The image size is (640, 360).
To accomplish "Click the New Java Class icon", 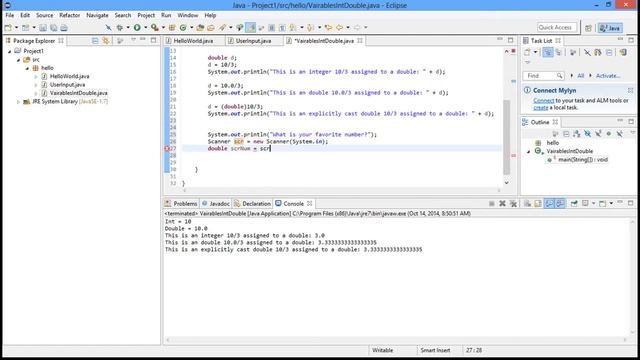I will click(x=183, y=27).
